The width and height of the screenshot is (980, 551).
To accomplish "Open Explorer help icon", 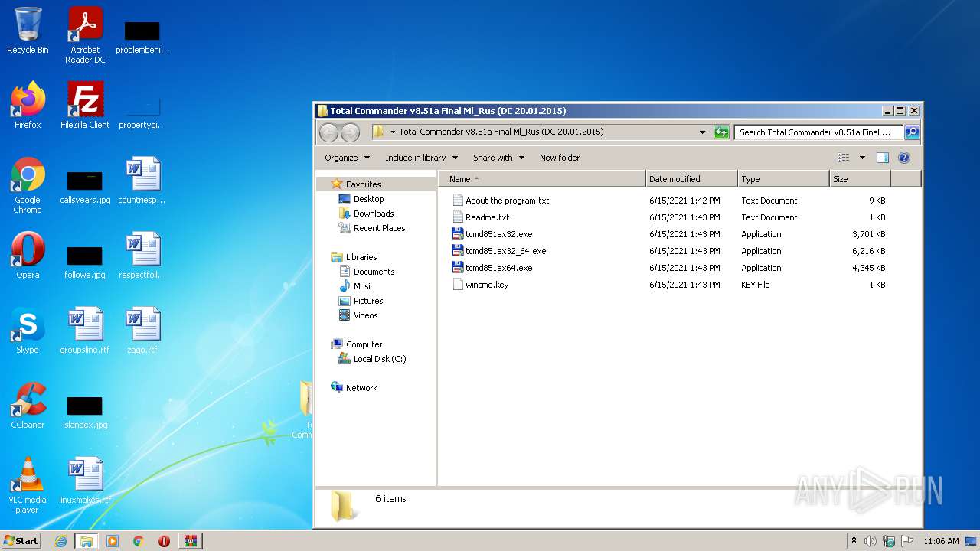I will point(903,158).
